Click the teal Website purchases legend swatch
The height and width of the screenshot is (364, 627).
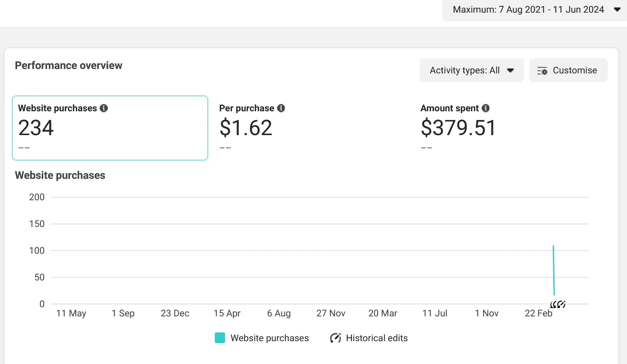(220, 338)
